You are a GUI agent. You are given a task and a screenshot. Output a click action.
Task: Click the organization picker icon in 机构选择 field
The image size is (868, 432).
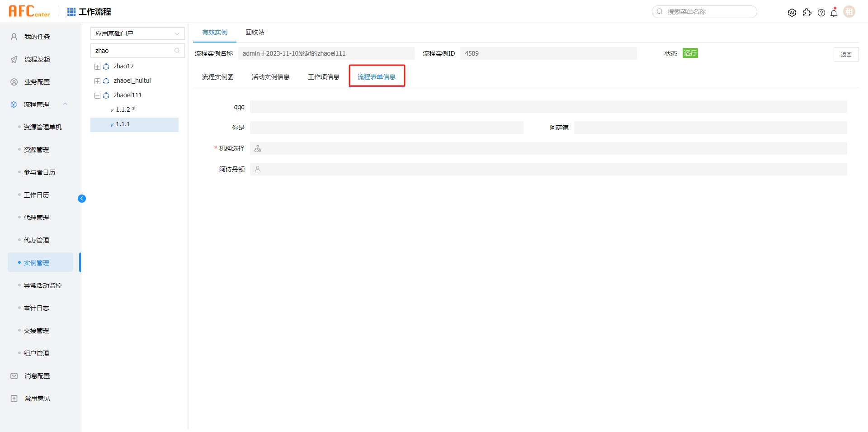coord(257,148)
